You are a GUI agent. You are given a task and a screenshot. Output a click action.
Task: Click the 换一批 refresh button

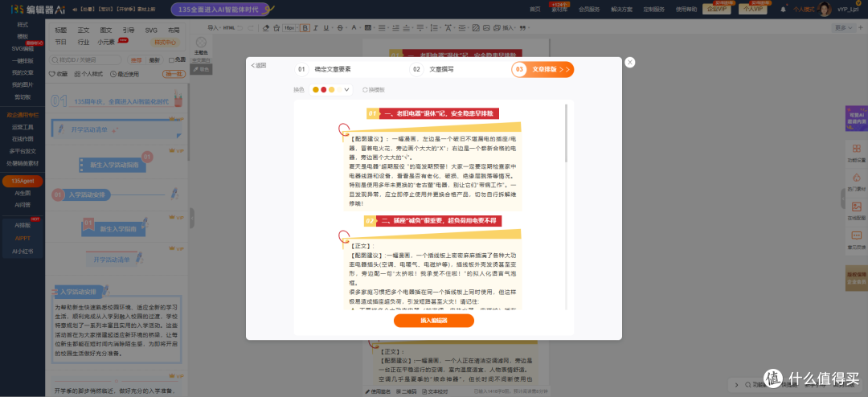pyautogui.click(x=174, y=74)
